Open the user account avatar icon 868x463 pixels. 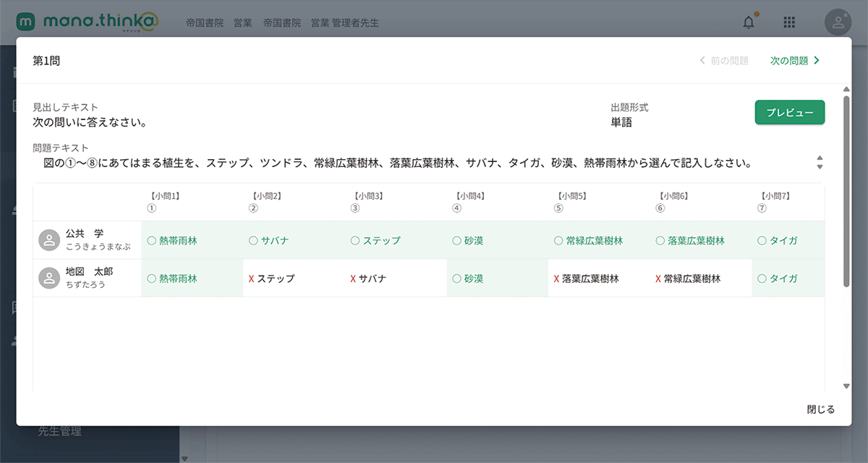838,22
